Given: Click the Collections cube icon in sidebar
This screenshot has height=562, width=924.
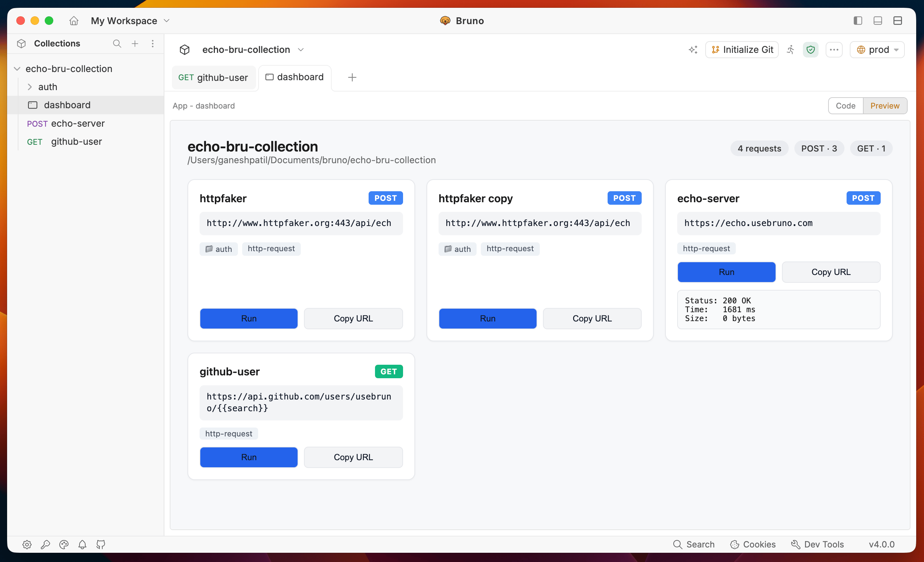Looking at the screenshot, I should pos(21,43).
